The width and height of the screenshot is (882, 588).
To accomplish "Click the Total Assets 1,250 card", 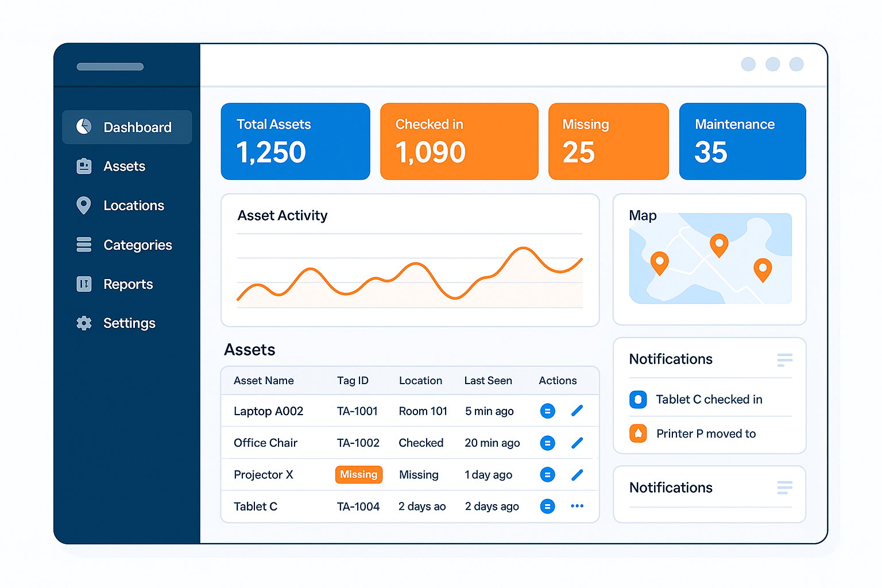I will tap(295, 141).
